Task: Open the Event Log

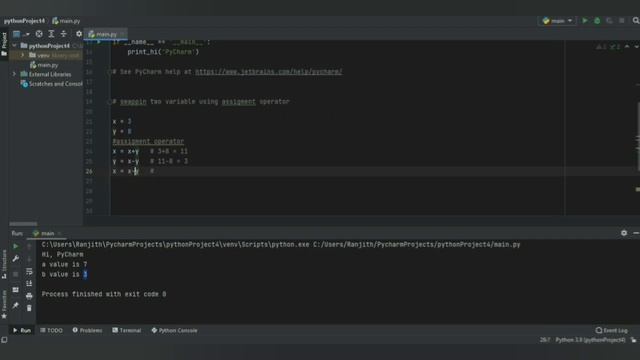Action: pos(611,330)
